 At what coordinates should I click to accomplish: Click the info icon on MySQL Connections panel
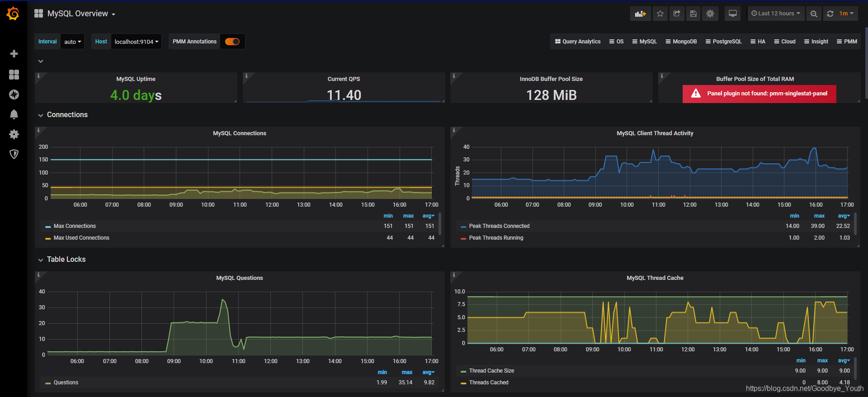38,130
